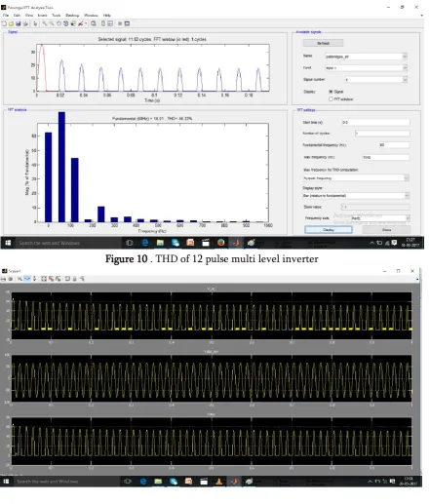This screenshot has height=504, width=430.
Task: Select the Signal display radio button
Action: pyautogui.click(x=331, y=92)
